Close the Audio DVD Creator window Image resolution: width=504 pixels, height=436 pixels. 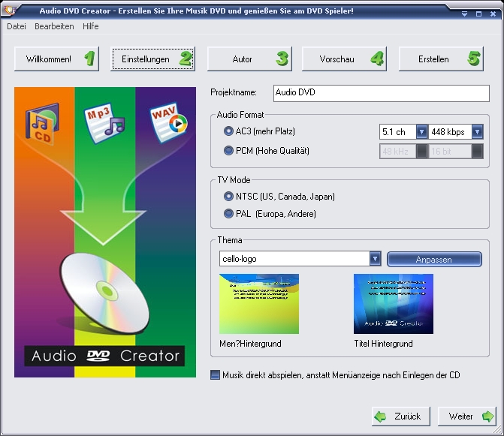tap(493, 14)
